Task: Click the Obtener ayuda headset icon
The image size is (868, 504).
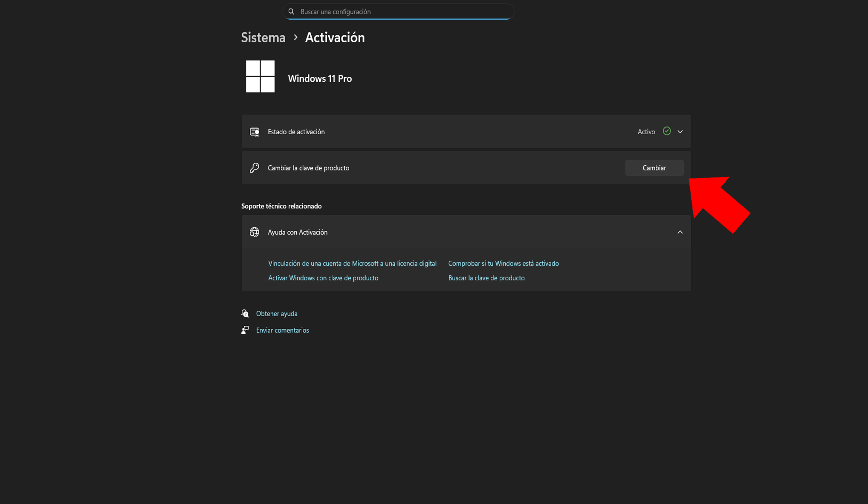Action: (245, 314)
